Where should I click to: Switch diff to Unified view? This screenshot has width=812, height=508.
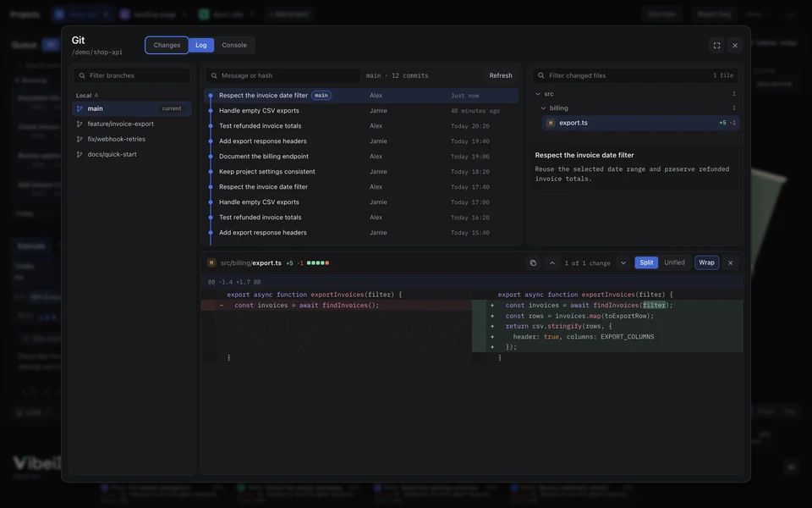[x=674, y=262]
